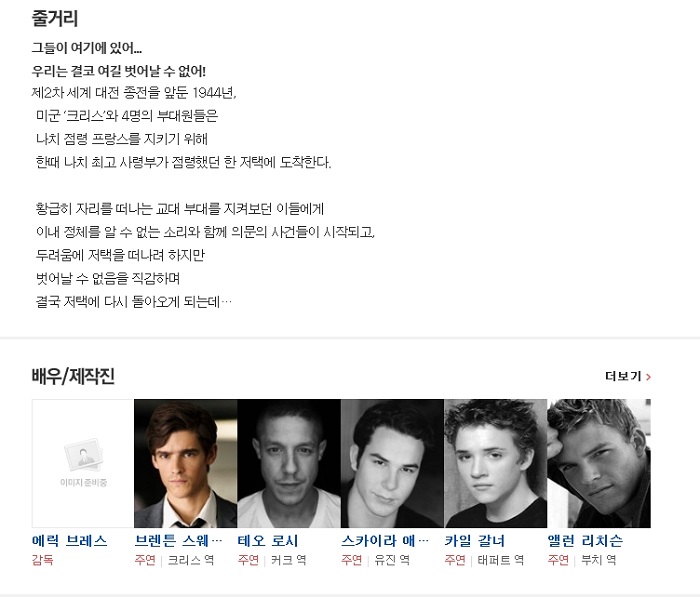Open the truncated 브렌튼 스웨… actor name link

coord(178,541)
